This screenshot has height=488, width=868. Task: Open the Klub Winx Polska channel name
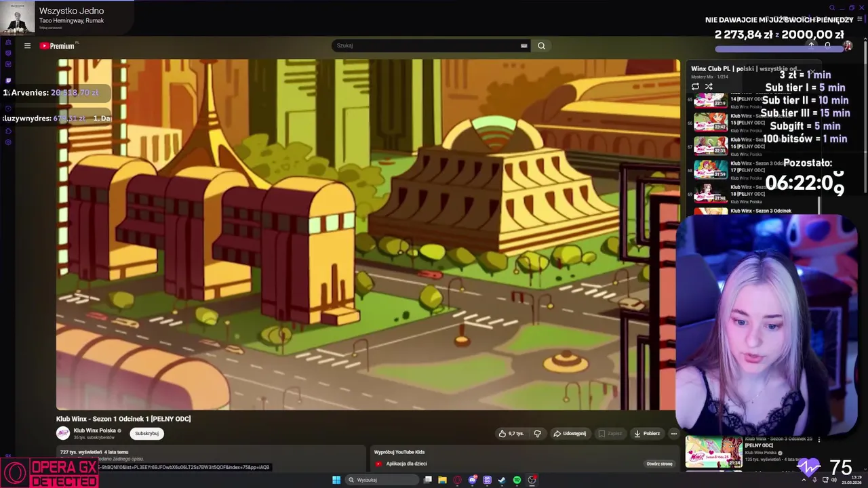95,430
